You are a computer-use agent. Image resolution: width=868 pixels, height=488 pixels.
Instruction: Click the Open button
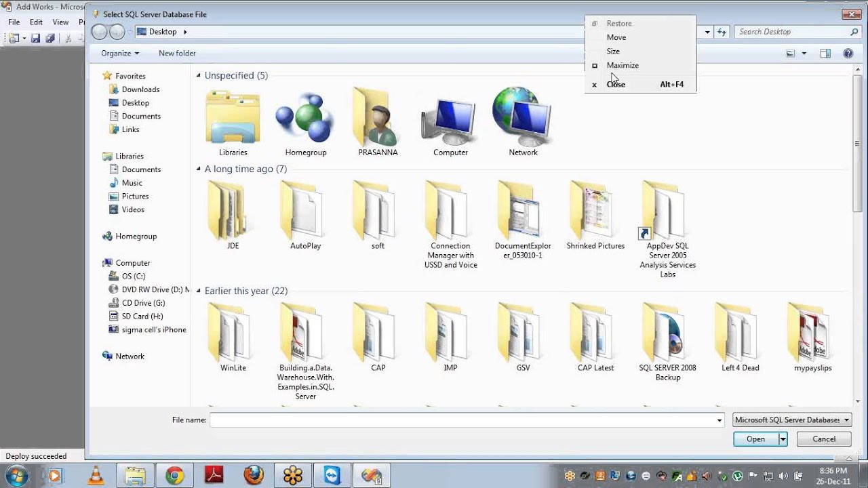pyautogui.click(x=755, y=439)
